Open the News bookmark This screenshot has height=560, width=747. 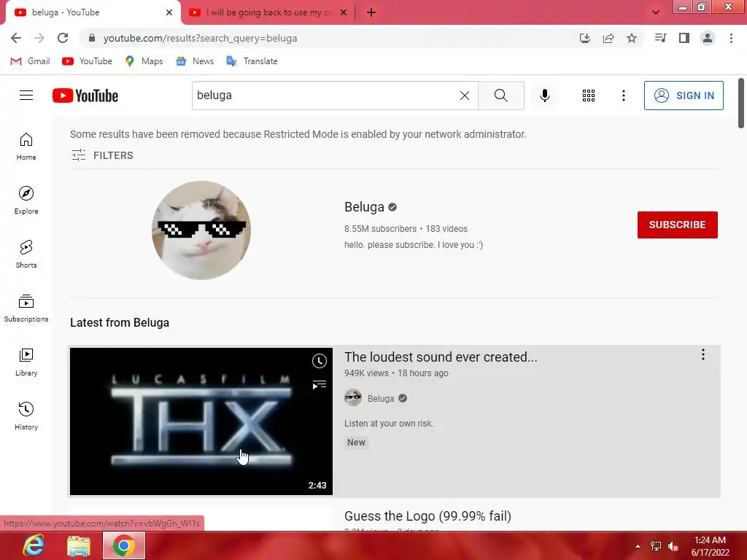pos(195,61)
